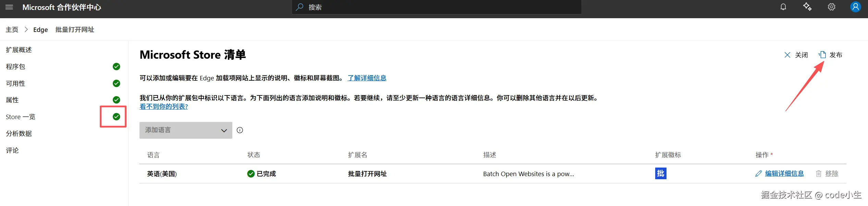This screenshot has width=868, height=206.
Task: Open the 属性 sidebar item
Action: coord(12,100)
